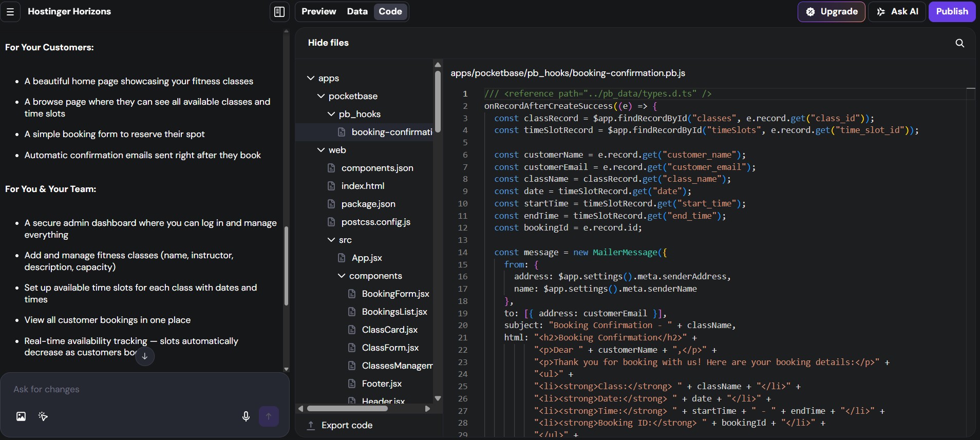The width and height of the screenshot is (980, 440).
Task: Collapse the apps folder
Action: pos(310,78)
